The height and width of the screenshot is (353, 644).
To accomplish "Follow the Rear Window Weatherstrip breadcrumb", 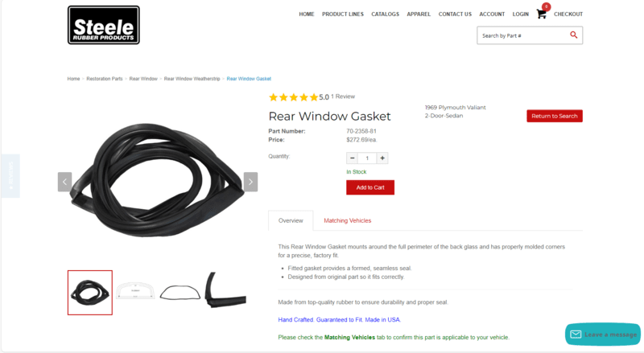I will click(x=192, y=79).
